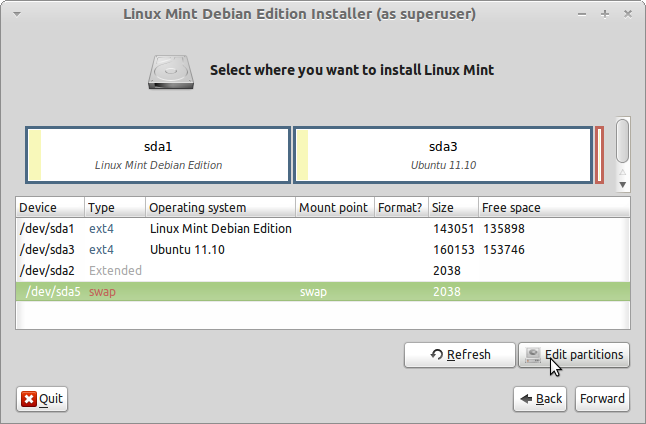Select the sda3 Ubuntu 11.10 partition block
Viewport: 646px width, 424px height.
[x=441, y=155]
